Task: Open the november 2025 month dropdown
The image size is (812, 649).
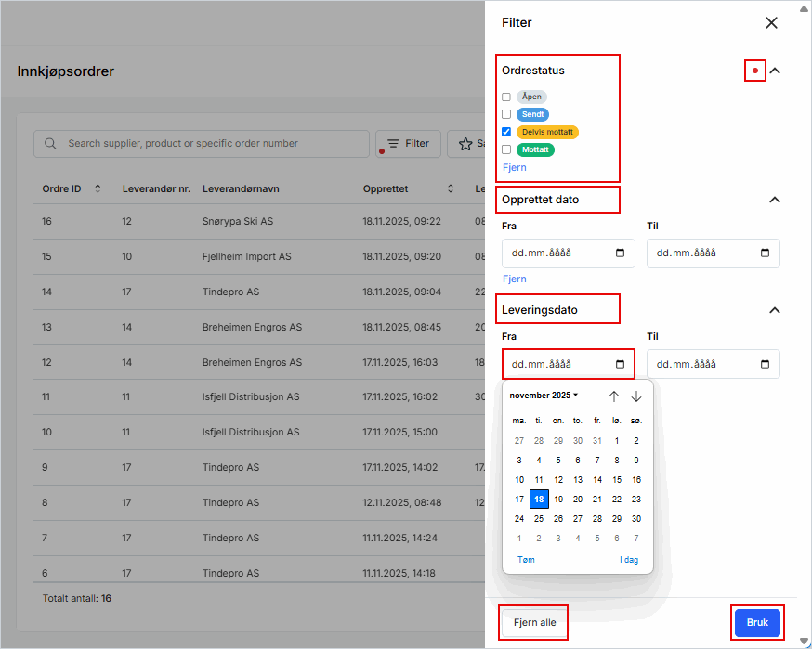Action: 544,396
